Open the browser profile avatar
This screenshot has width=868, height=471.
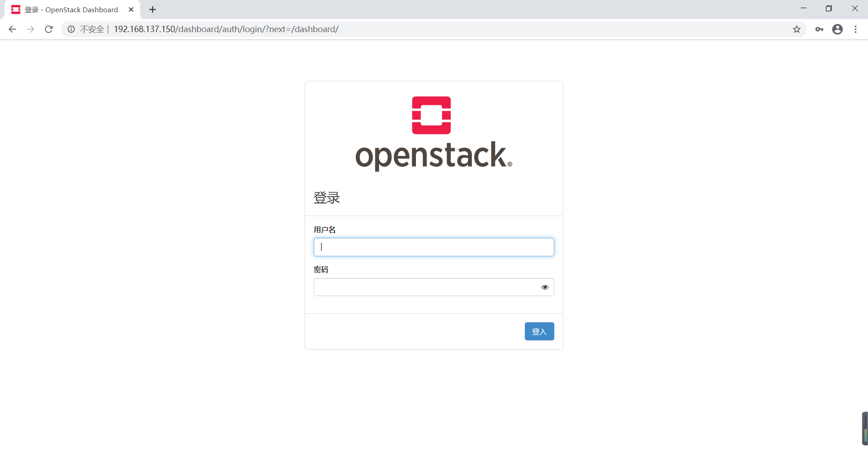click(x=838, y=29)
